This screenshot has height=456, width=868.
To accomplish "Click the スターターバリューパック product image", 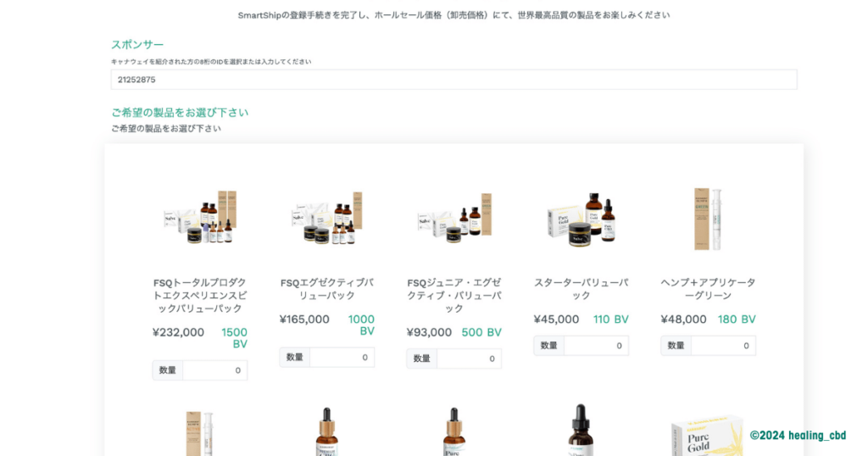I will pyautogui.click(x=581, y=220).
